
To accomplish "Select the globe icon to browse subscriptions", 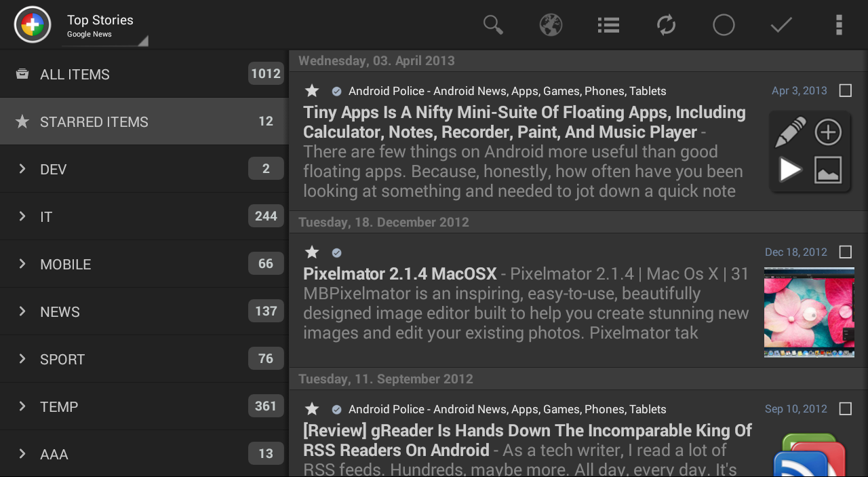I will (551, 24).
